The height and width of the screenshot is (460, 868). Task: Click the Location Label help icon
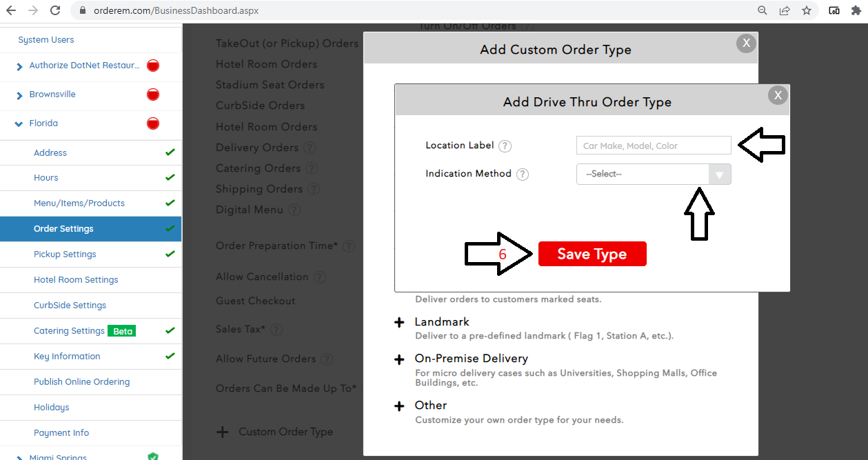click(505, 146)
